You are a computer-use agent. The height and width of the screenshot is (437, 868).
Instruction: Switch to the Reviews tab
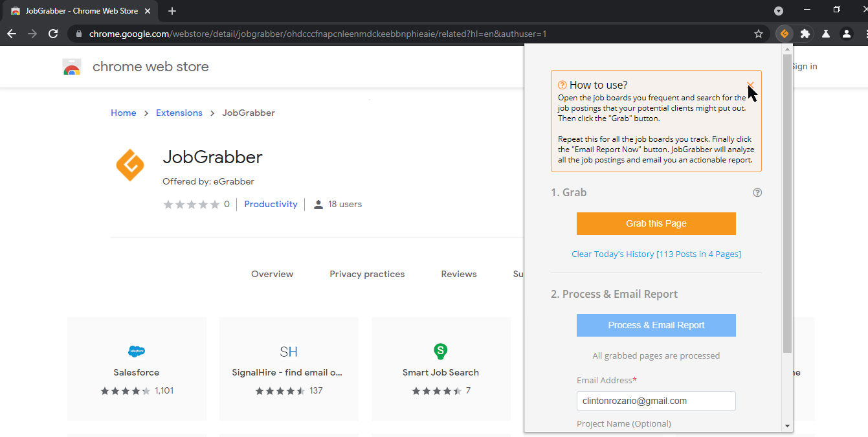[x=459, y=274]
